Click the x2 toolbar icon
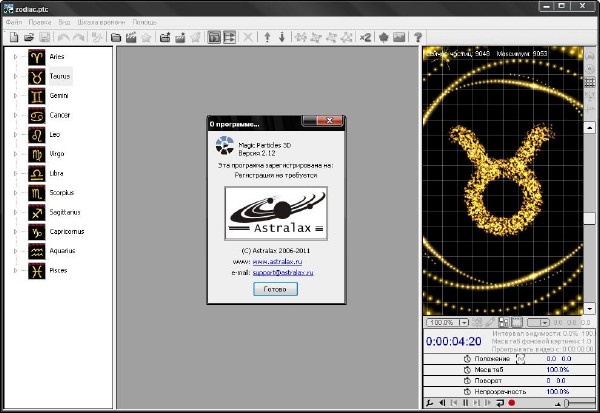 click(x=365, y=38)
